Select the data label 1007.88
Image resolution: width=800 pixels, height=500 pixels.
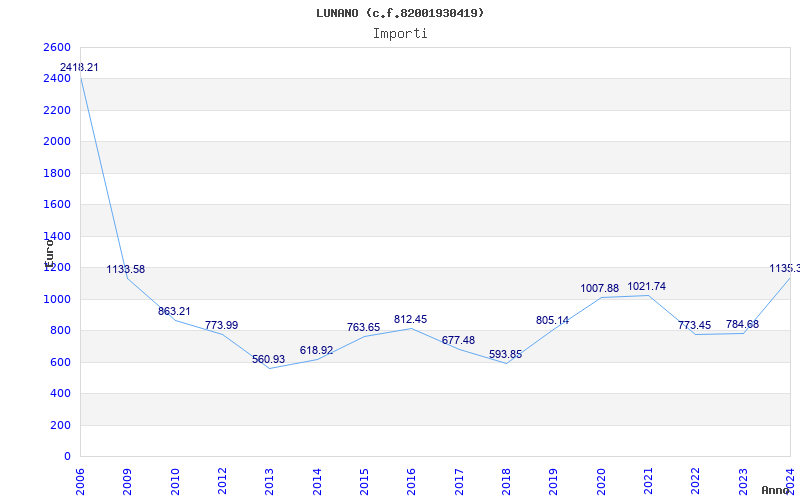coord(599,289)
